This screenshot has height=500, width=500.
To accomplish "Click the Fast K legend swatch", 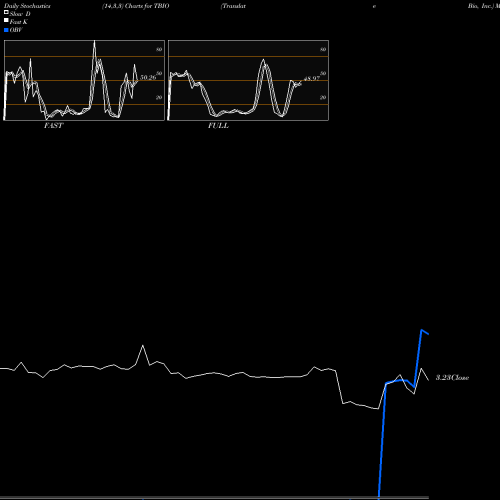I will [6, 20].
